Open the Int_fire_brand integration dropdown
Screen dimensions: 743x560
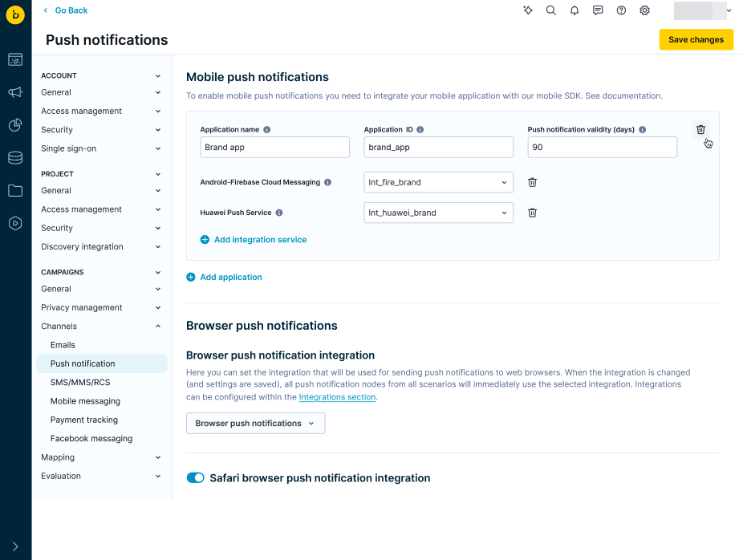438,182
